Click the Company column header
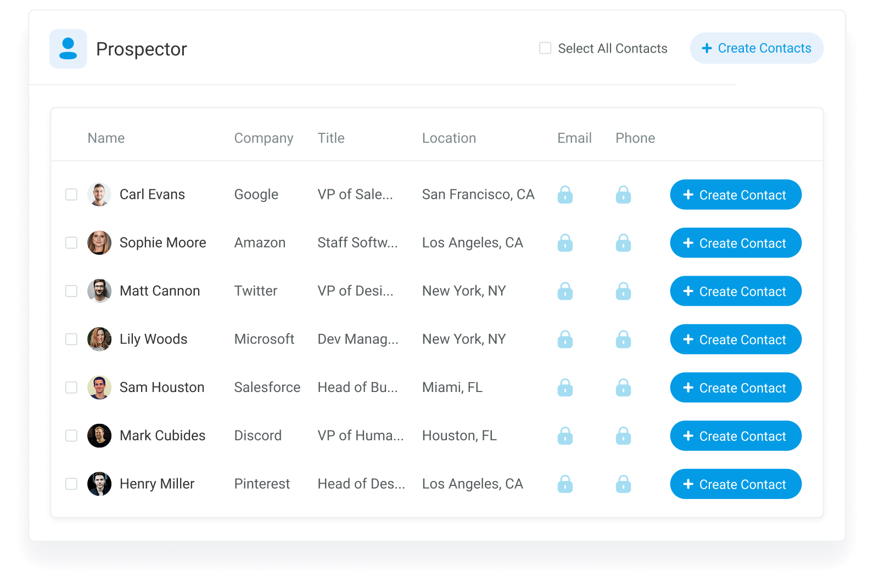 coord(264,138)
